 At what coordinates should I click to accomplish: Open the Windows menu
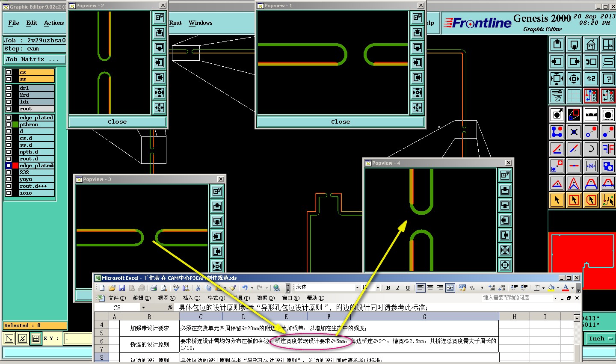click(x=200, y=23)
